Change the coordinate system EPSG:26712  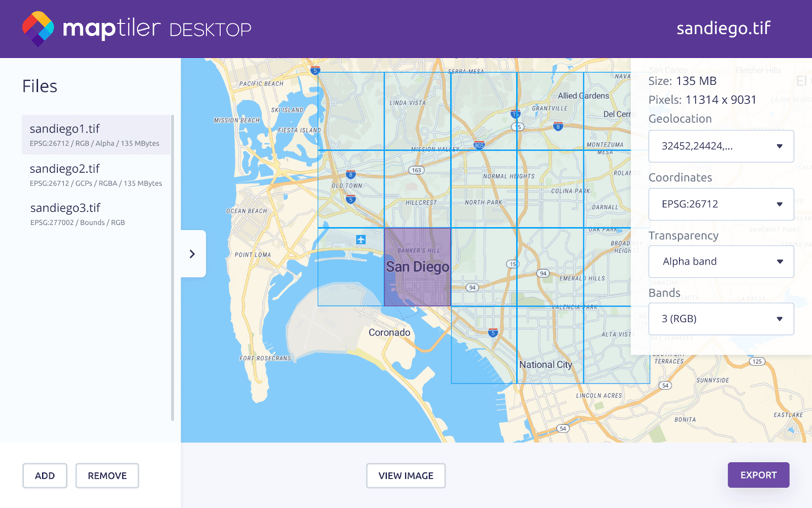[x=721, y=204]
